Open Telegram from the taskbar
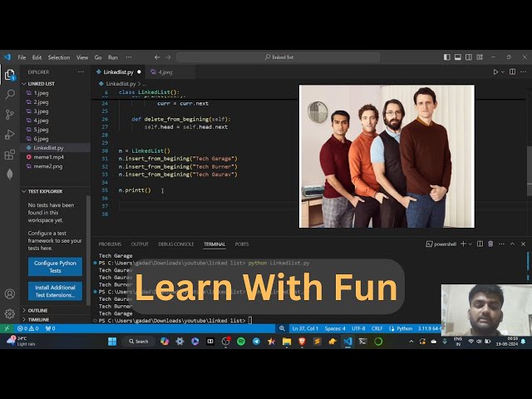This screenshot has width=532, height=399. coord(256,342)
